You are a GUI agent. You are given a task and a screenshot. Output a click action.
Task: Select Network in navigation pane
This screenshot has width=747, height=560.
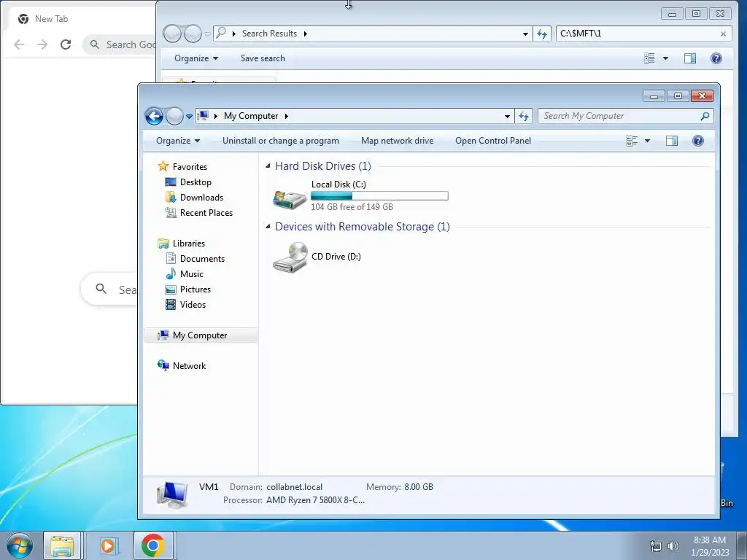pos(189,366)
